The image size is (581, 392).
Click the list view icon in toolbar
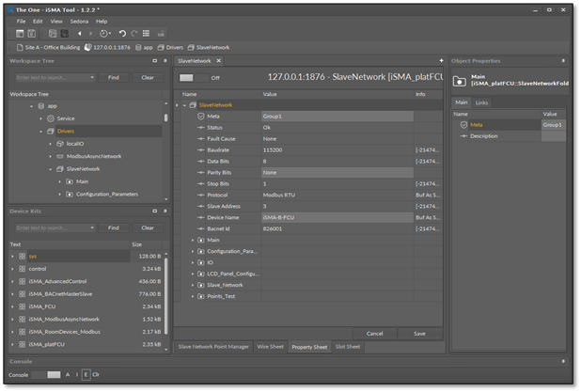click(148, 33)
